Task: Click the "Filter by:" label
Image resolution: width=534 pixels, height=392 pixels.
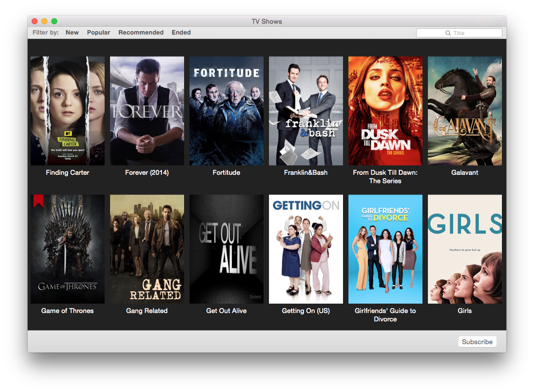Action: click(x=45, y=33)
